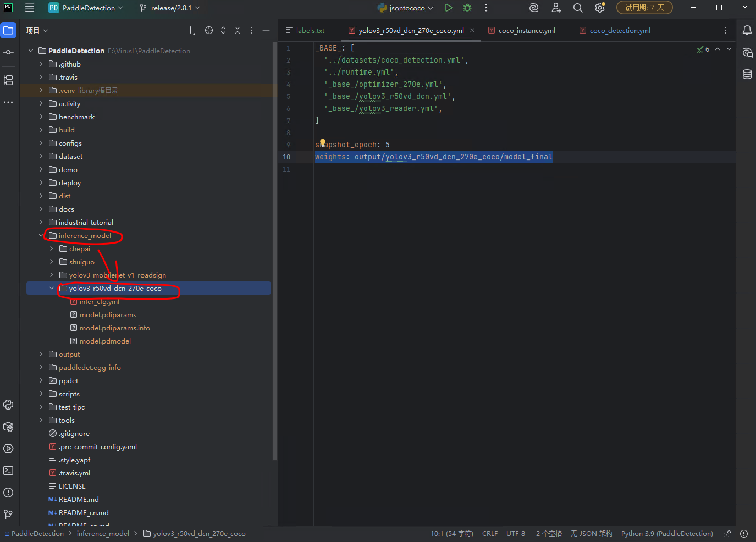
Task: Close the yolov3_r50vd_dcn_270e_coco.yml tab
Action: (472, 30)
